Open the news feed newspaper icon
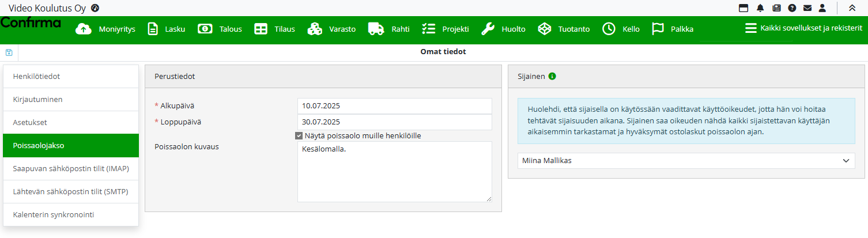Viewport: 868px width, 238px height. pos(776,8)
